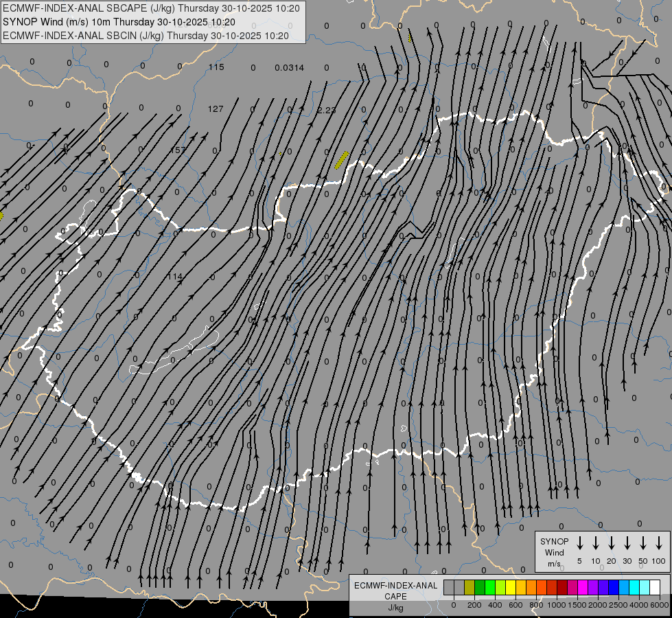Click the 1000 label on CAPE scale
Image resolution: width=672 pixels, height=618 pixels.
click(557, 605)
